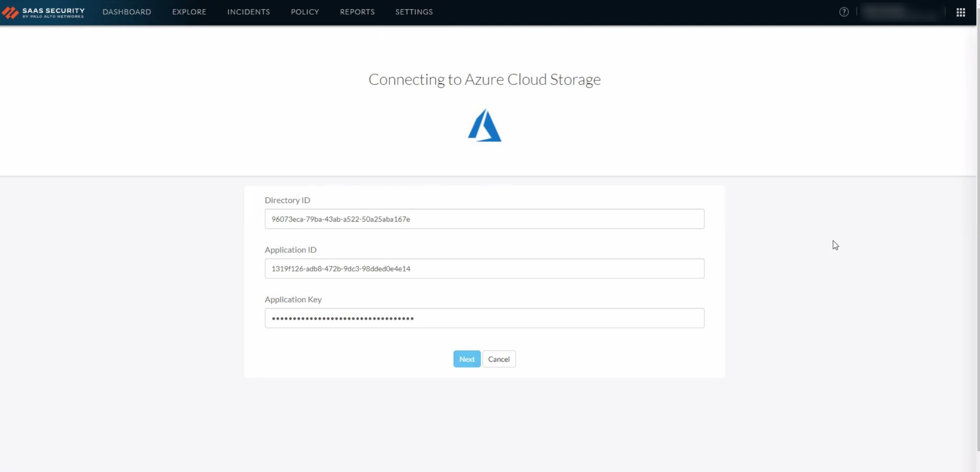The height and width of the screenshot is (472, 980).
Task: Click the Next button
Action: tap(467, 359)
